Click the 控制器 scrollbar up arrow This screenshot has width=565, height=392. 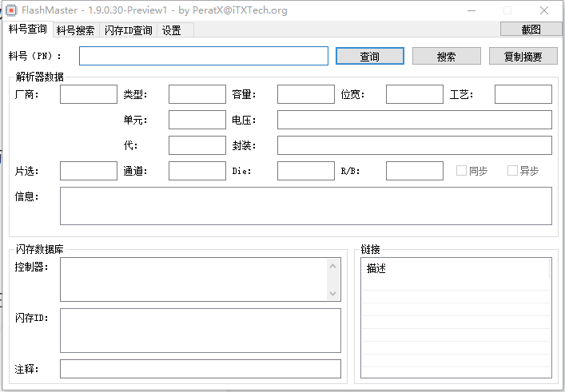click(333, 266)
